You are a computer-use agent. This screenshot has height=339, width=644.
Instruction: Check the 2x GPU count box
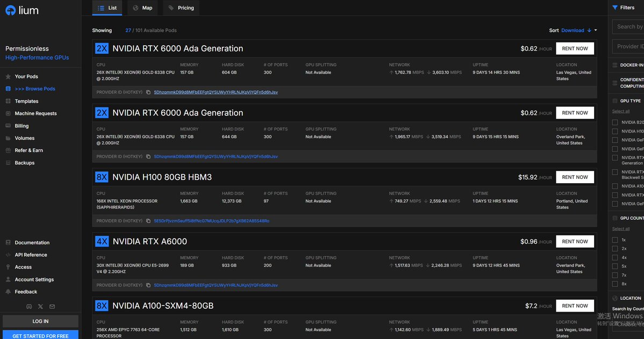coord(615,249)
